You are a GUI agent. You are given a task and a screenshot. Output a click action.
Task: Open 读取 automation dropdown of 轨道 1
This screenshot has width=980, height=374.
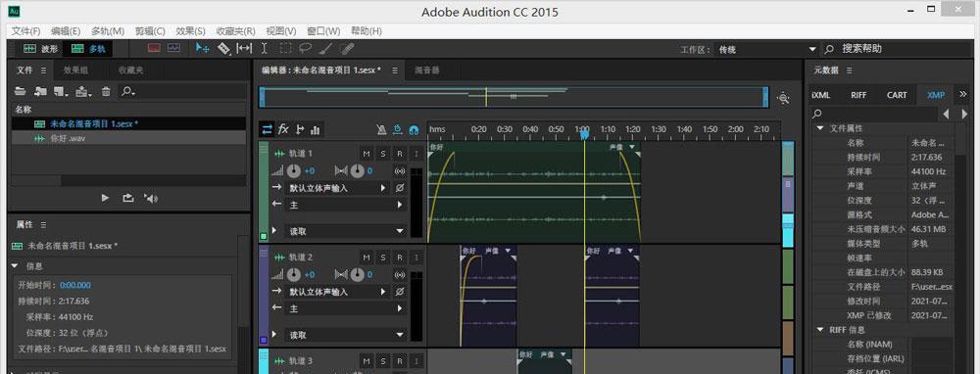345,231
